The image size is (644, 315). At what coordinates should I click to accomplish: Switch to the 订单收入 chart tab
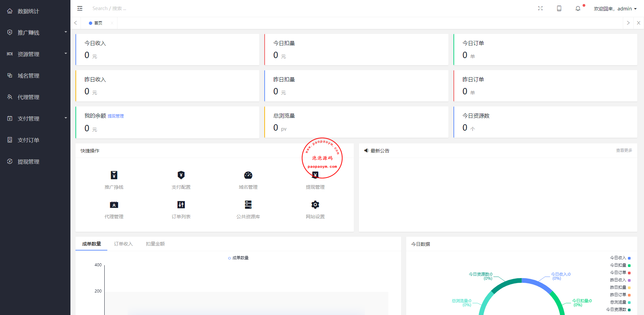tap(123, 244)
